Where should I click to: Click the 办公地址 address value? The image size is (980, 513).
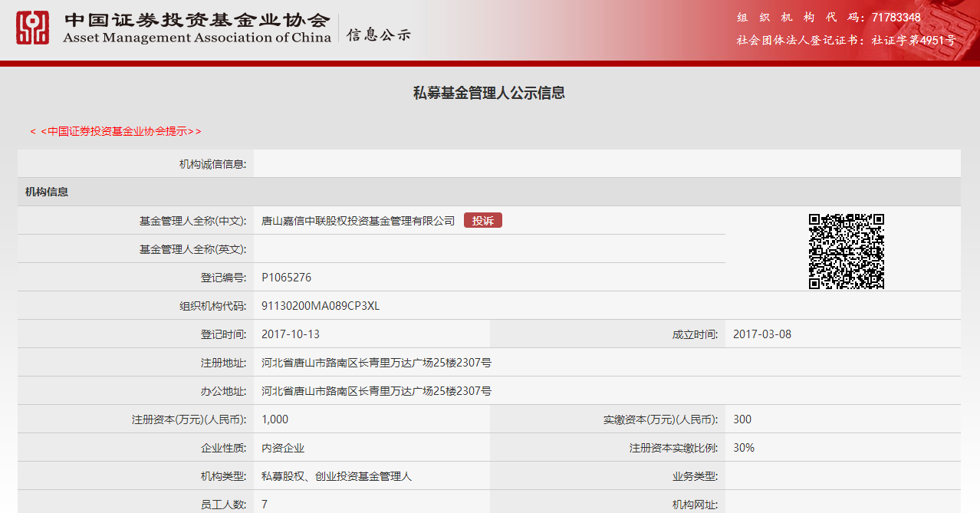click(x=377, y=391)
